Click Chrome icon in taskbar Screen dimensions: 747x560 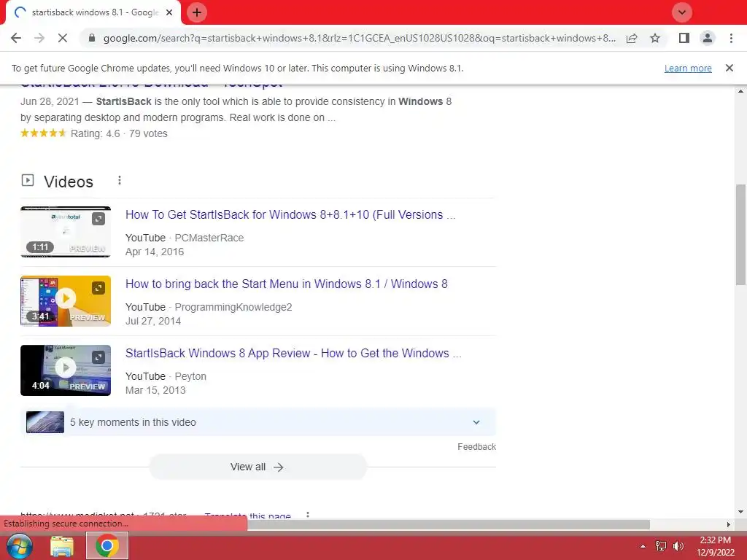107,545
